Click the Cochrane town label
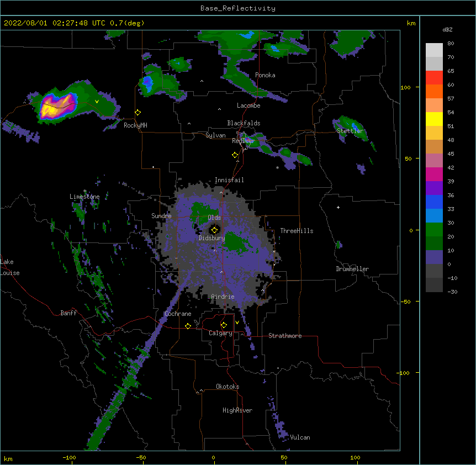This screenshot has height=465, width=476. pyautogui.click(x=178, y=314)
